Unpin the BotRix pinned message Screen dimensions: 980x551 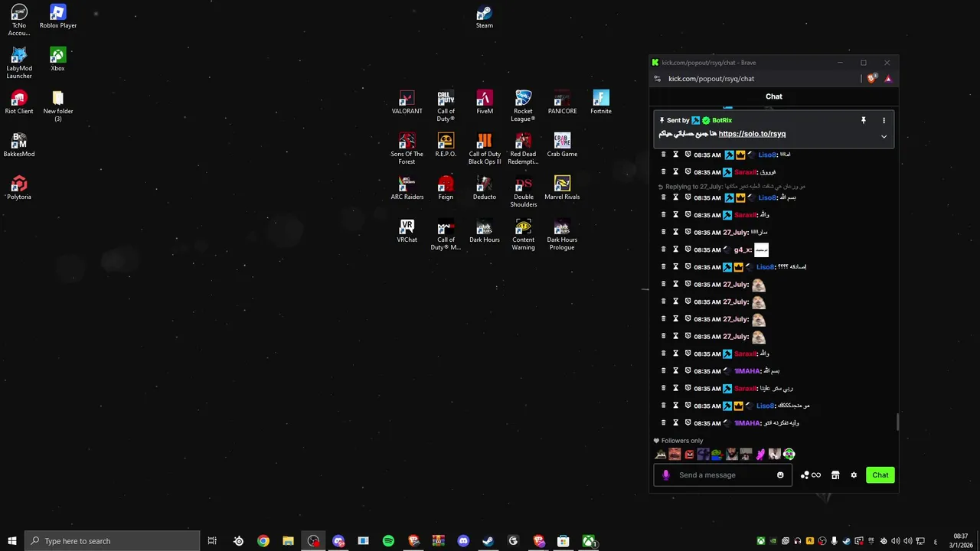[x=863, y=120]
